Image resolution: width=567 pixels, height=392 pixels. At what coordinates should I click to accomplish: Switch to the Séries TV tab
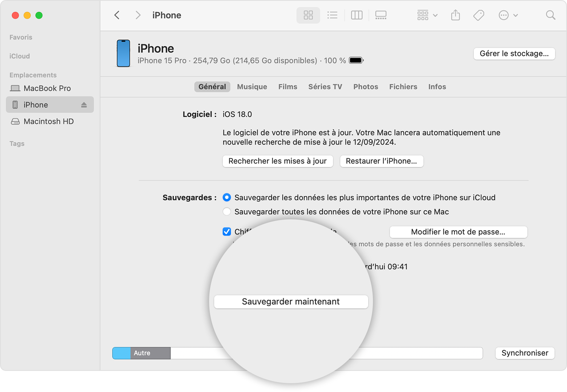point(325,87)
